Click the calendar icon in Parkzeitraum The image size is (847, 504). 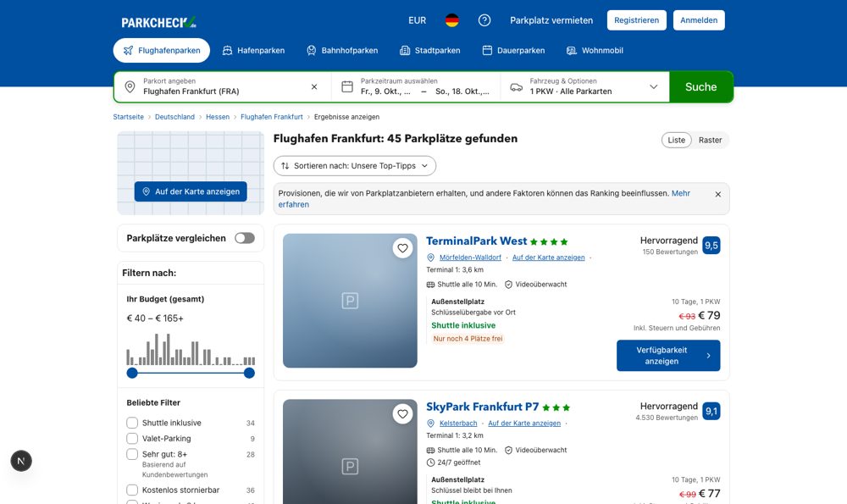click(347, 87)
